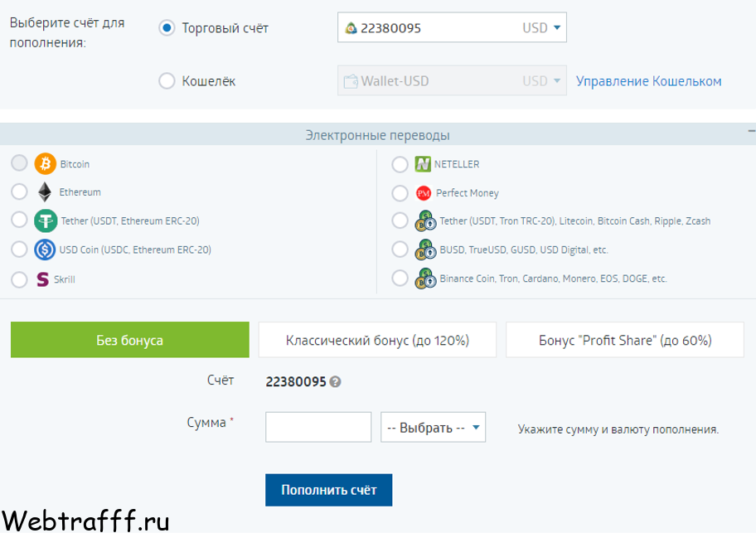
Task: Choose BUSD, TrueUSD, GUSD radio button
Action: [400, 250]
